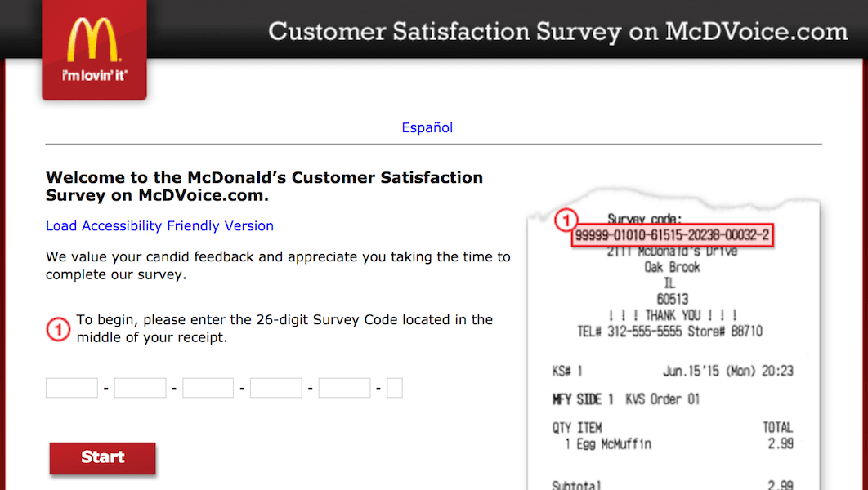Click 'MFY SIDE 1 KVS Order 01' text

[x=626, y=399]
